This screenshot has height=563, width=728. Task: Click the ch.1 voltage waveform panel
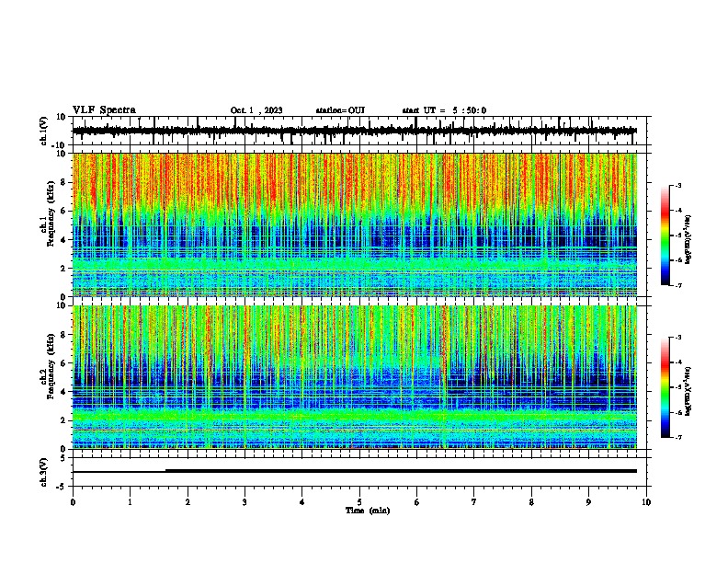coord(361,131)
